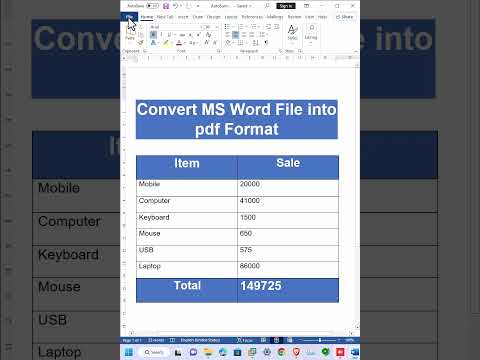Open the Windows Start menu
Screen dimensions: 480x360
coord(129,352)
